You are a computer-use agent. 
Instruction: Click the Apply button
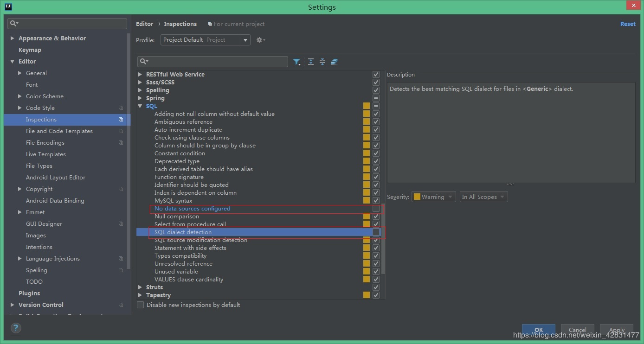point(617,330)
